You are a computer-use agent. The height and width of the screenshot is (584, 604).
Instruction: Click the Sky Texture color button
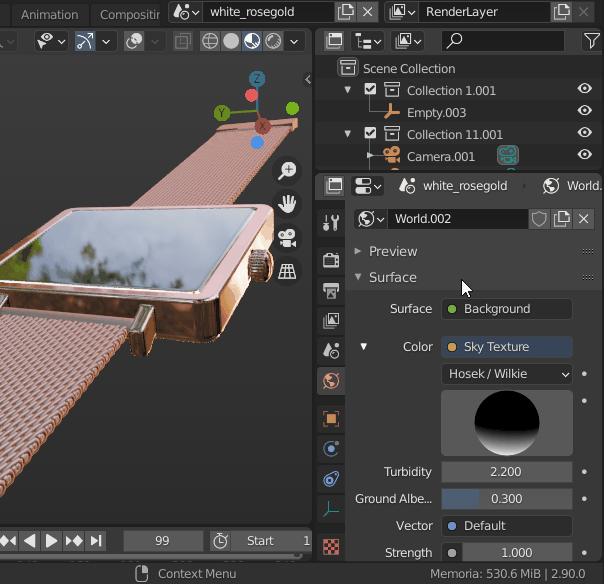click(507, 347)
